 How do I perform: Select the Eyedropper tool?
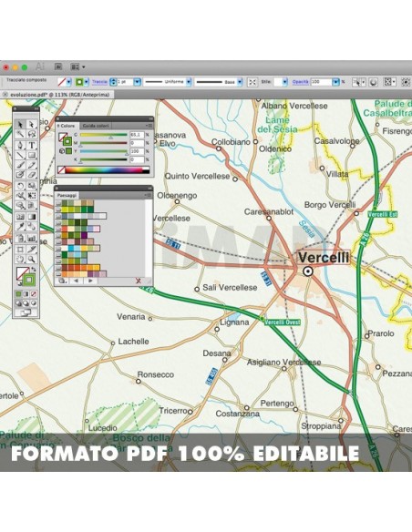click(20, 226)
